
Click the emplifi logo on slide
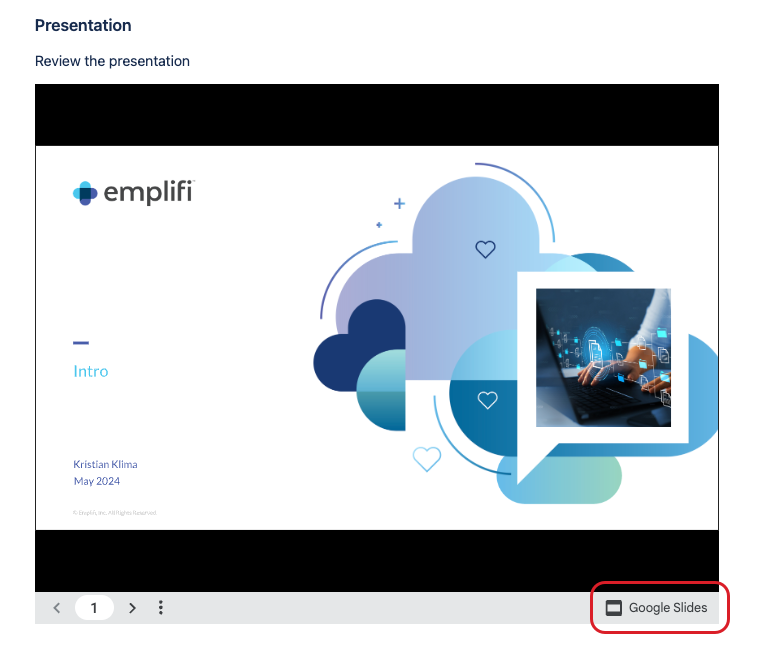pyautogui.click(x=134, y=192)
